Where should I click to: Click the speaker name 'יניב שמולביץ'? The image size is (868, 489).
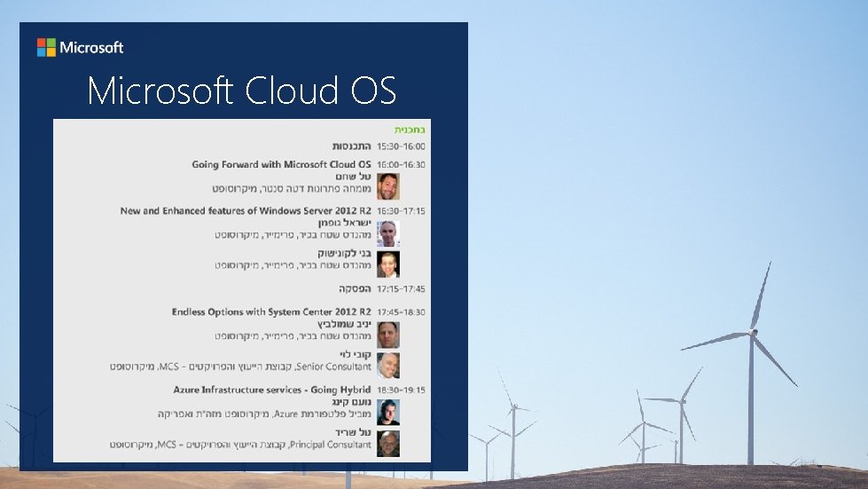[x=344, y=325]
